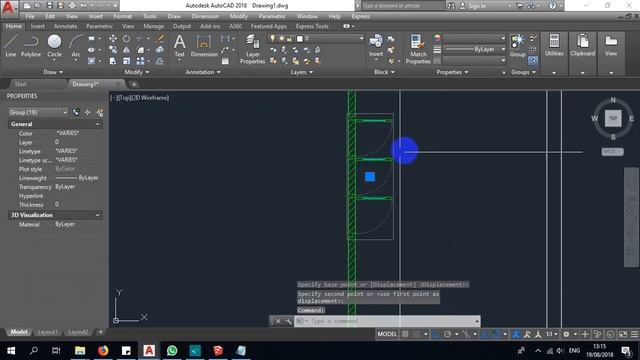Activate the Move tool in Modify panel
This screenshot has width=640, height=360.
tap(113, 38)
